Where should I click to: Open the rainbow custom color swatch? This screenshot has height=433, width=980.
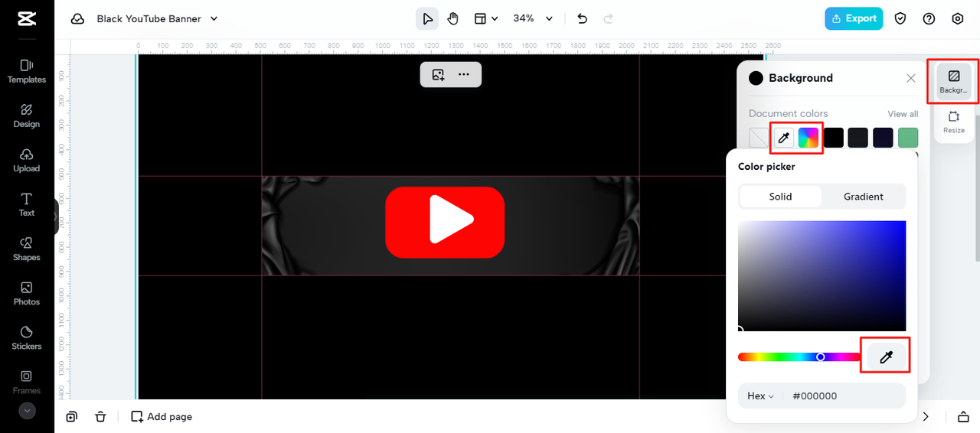(808, 138)
